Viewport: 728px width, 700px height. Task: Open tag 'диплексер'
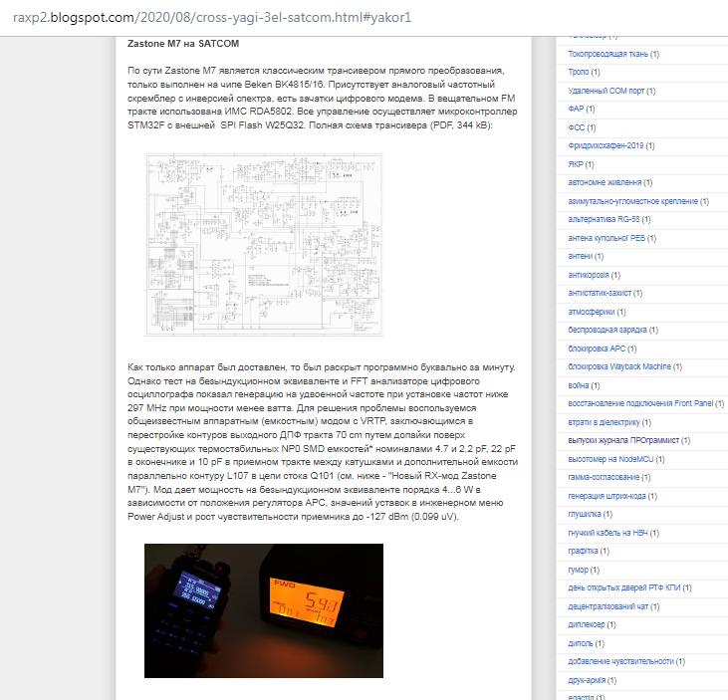tap(587, 624)
